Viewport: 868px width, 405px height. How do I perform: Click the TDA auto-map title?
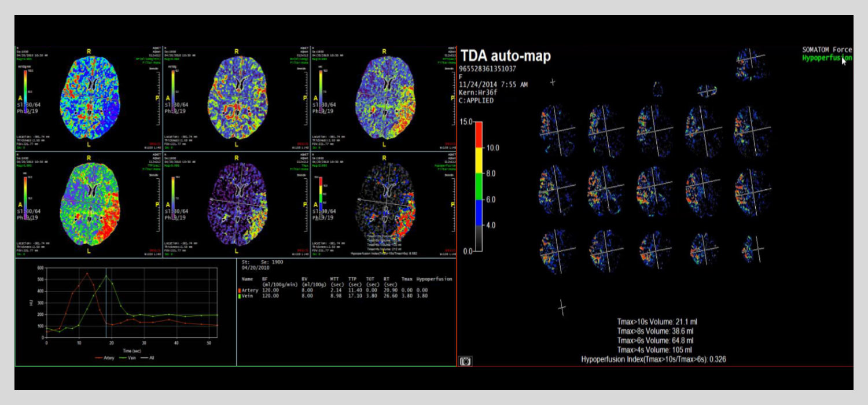[x=505, y=56]
